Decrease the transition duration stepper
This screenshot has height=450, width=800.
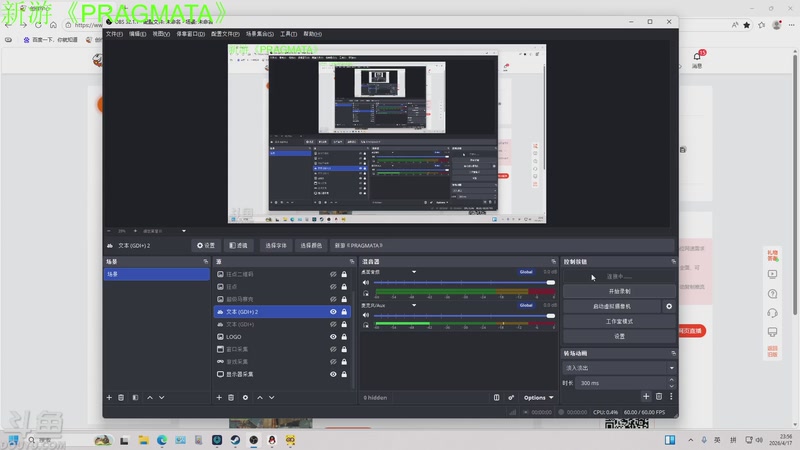point(671,386)
